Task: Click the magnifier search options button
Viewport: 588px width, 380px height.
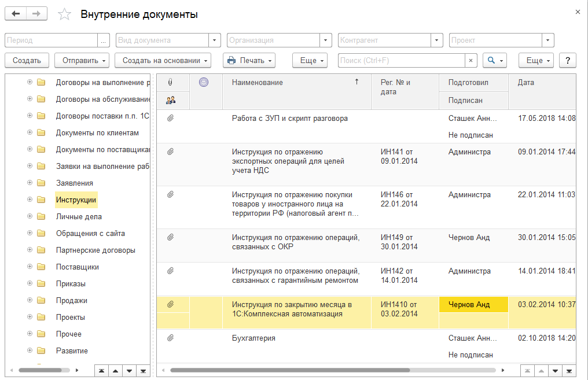Action: (495, 60)
